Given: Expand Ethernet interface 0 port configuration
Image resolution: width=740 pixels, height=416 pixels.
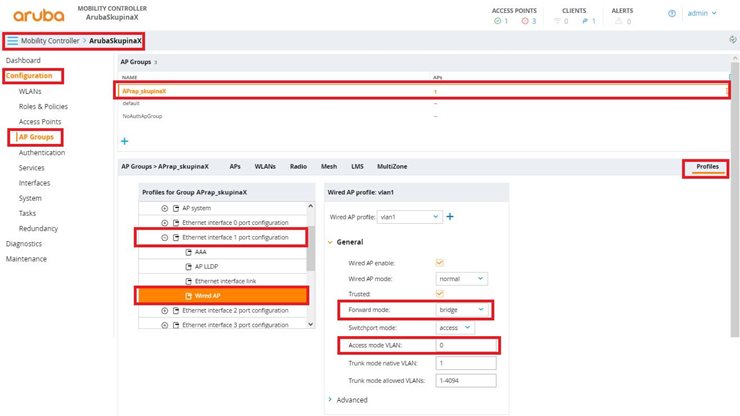Looking at the screenshot, I should click(164, 223).
